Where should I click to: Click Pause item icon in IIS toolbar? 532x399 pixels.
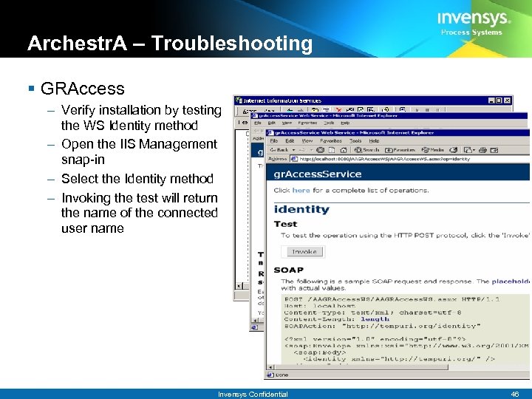(437, 110)
